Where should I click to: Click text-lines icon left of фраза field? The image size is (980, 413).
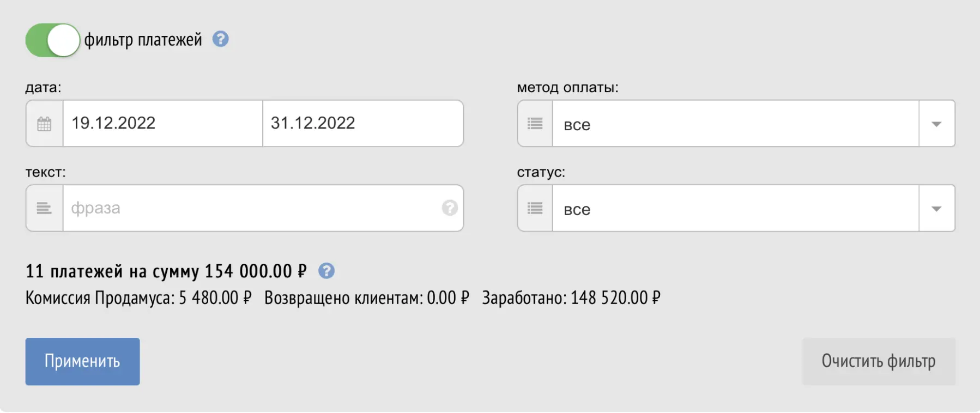[45, 208]
